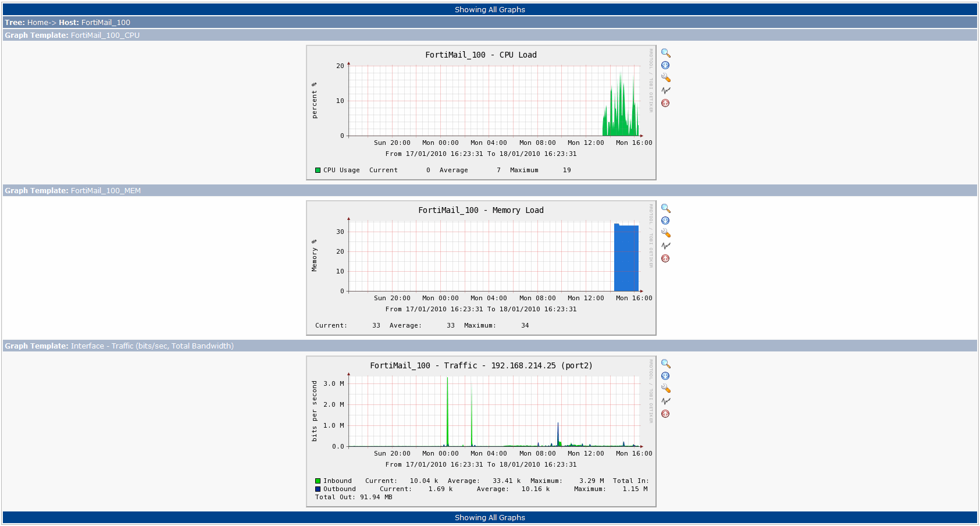Click the red up-arrow icon beside CPU Load graph
Image resolution: width=980 pixels, height=526 pixels.
665,103
